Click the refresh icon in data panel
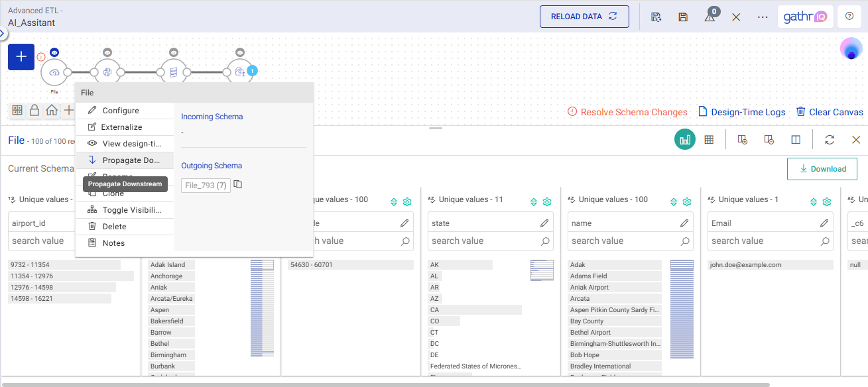Image resolution: width=868 pixels, height=387 pixels. pos(829,140)
